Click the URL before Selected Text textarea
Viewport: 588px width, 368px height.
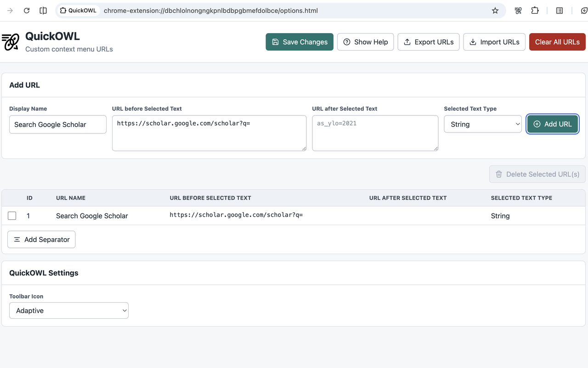click(x=209, y=133)
